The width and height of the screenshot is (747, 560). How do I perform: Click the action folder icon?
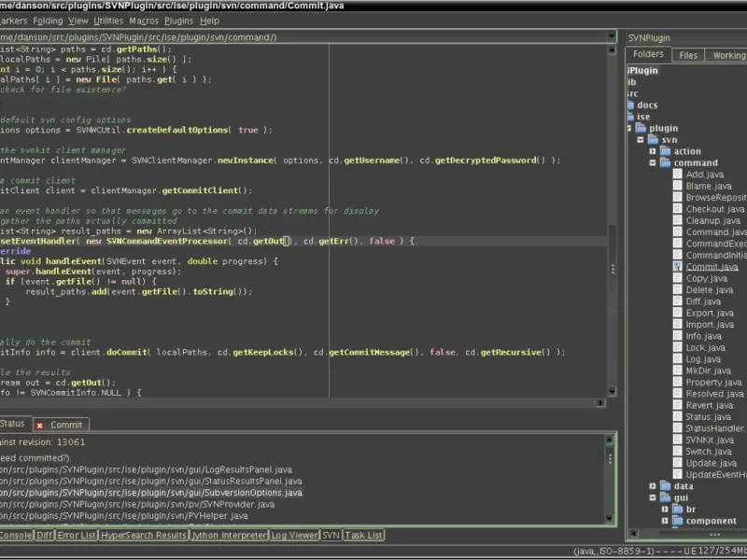pyautogui.click(x=665, y=151)
